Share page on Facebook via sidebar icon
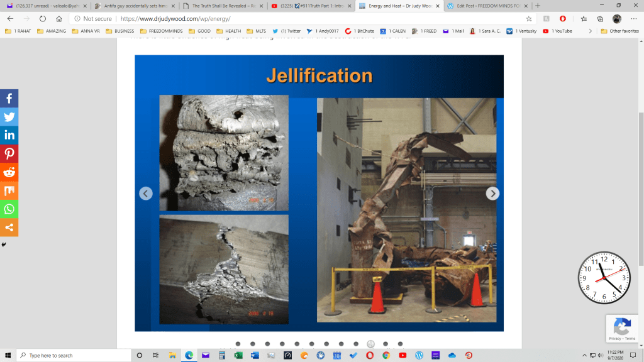 (x=9, y=99)
